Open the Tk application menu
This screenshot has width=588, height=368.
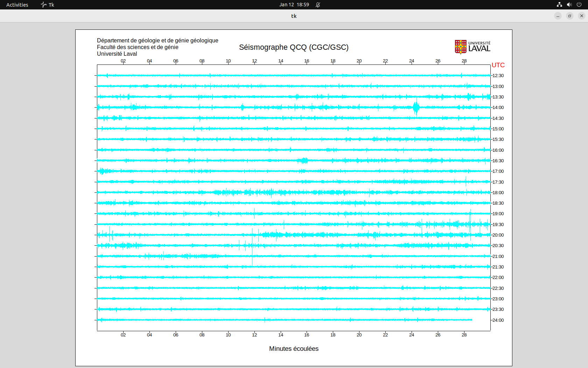[x=48, y=5]
